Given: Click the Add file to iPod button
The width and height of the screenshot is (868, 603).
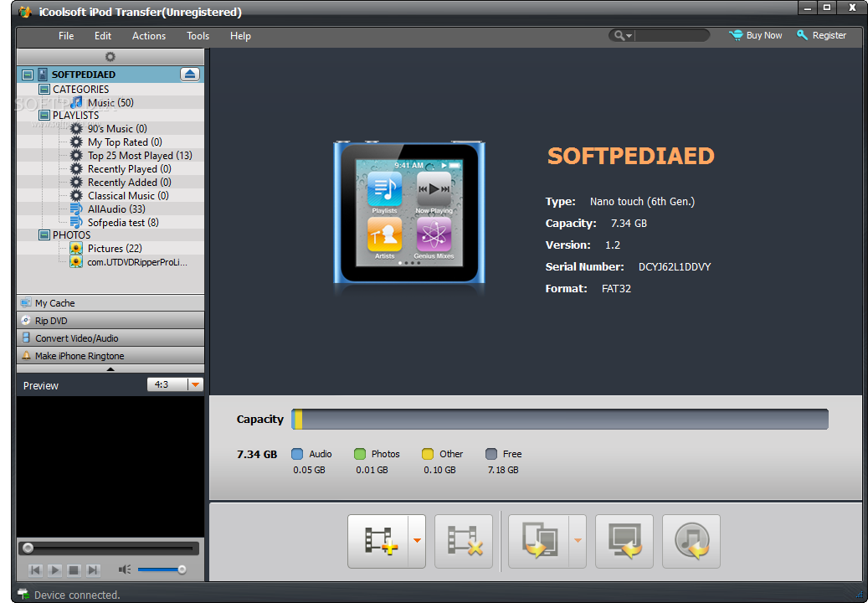Looking at the screenshot, I should click(x=378, y=541).
